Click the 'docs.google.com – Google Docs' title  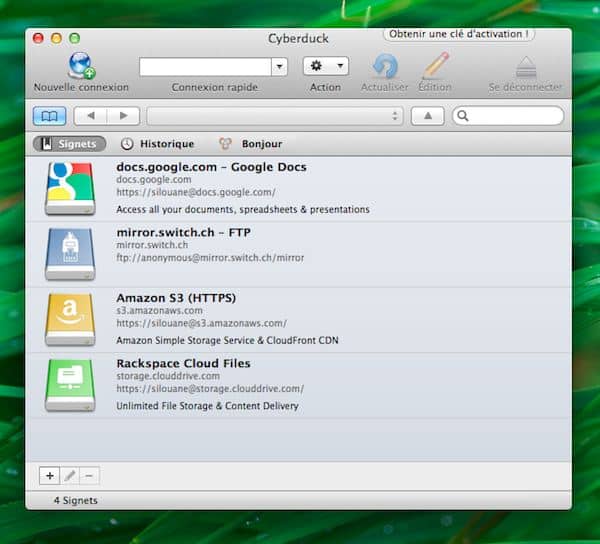tap(211, 167)
